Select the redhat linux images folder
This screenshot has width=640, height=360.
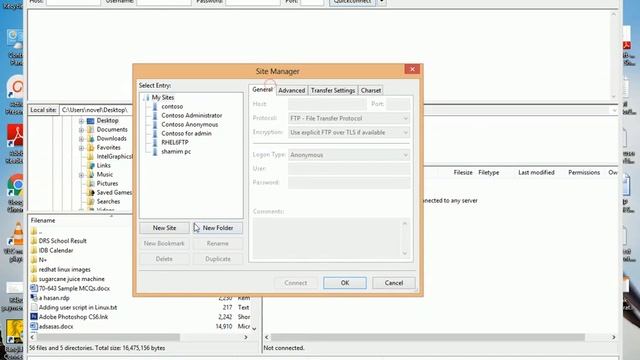pyautogui.click(x=64, y=269)
